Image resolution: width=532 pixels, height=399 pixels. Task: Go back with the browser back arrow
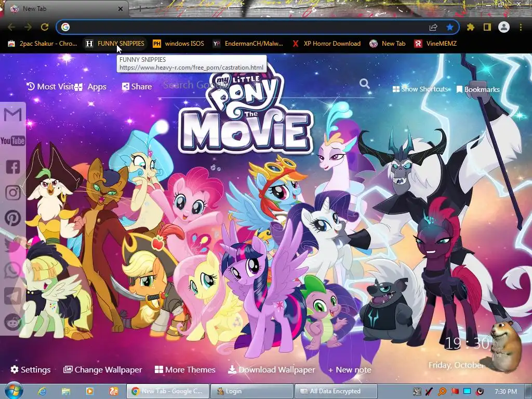11,27
